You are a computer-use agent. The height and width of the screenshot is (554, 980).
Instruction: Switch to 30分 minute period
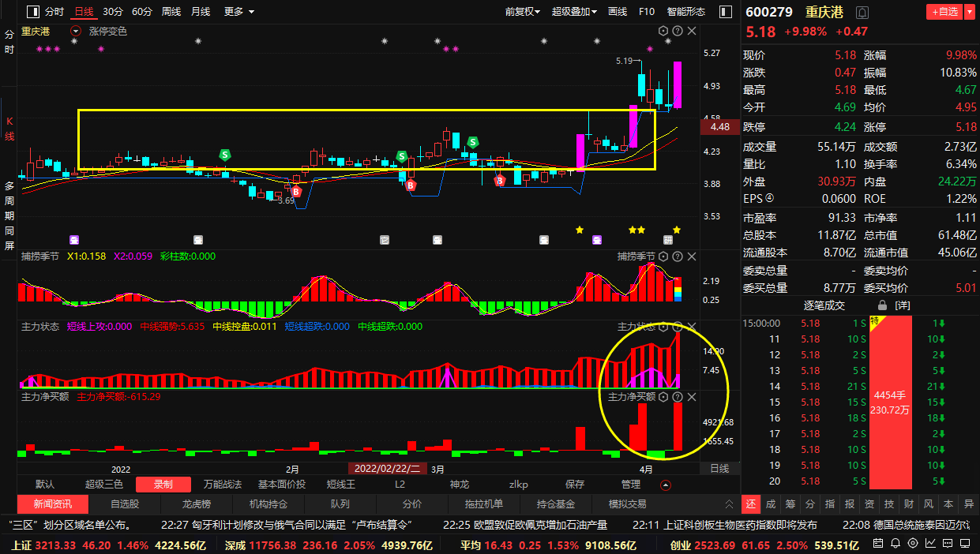coord(113,12)
